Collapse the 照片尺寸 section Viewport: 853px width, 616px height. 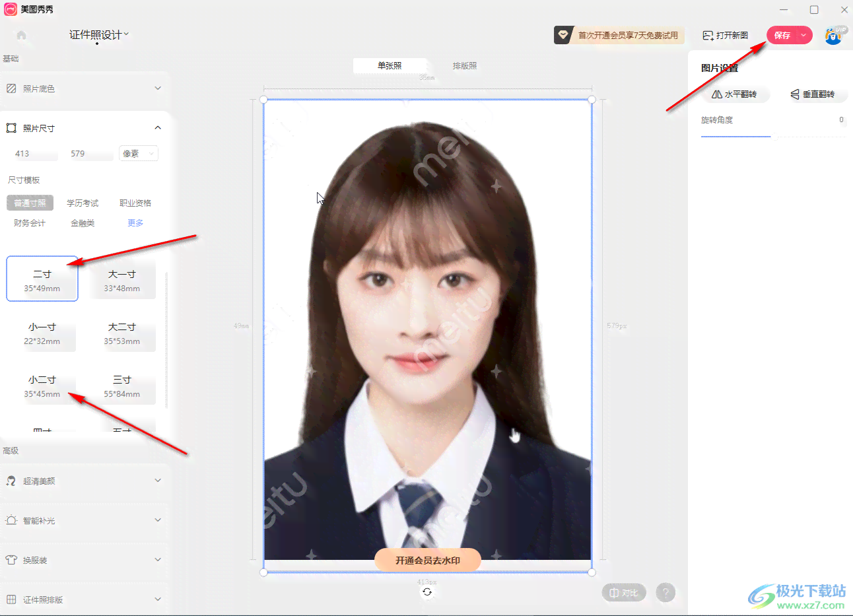tap(158, 127)
